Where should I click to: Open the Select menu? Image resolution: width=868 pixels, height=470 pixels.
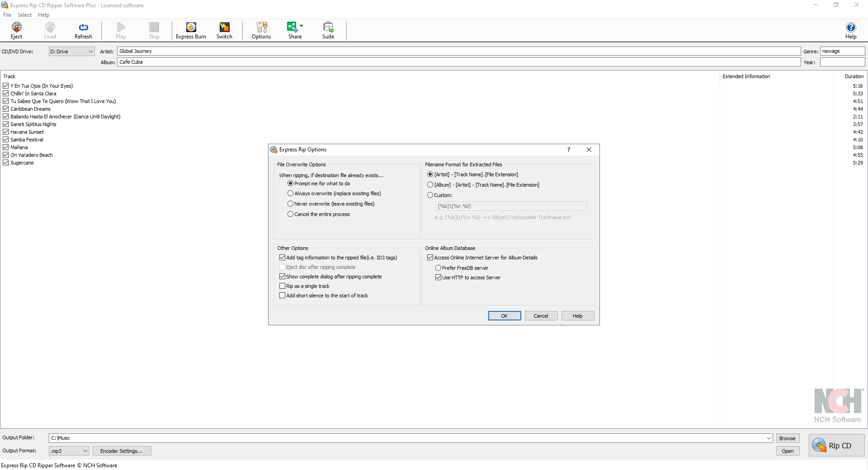tap(24, 14)
